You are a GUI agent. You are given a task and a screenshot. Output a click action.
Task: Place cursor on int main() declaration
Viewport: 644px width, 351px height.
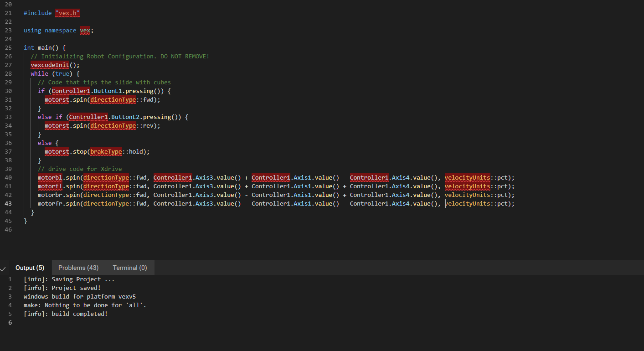pos(45,48)
